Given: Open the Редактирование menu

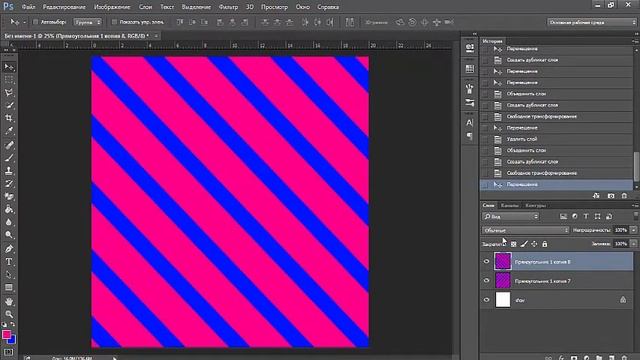Looking at the screenshot, I should [x=64, y=7].
